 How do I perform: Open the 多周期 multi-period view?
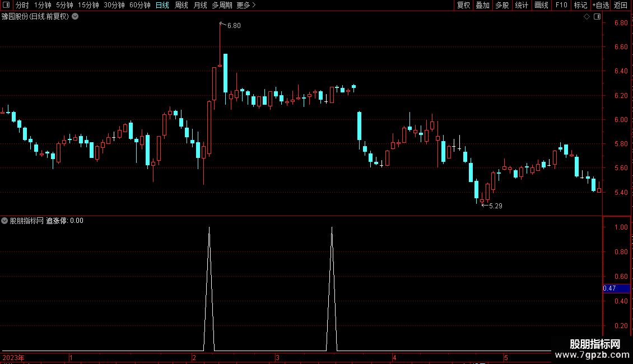click(x=222, y=5)
